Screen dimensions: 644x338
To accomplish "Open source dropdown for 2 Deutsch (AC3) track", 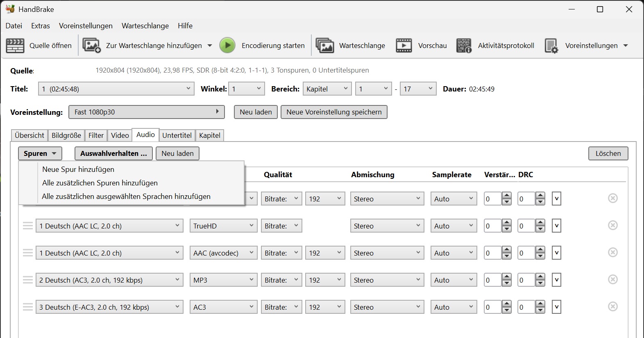I will coord(109,280).
